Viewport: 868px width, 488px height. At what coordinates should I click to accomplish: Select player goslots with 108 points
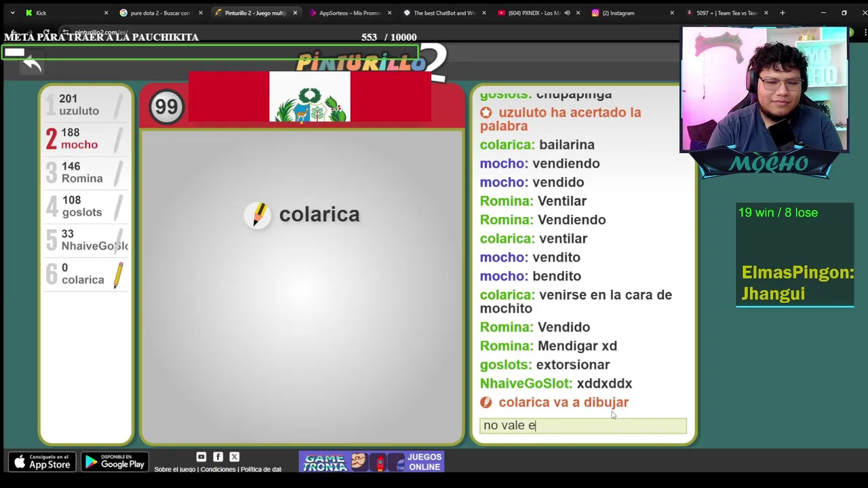coord(86,207)
